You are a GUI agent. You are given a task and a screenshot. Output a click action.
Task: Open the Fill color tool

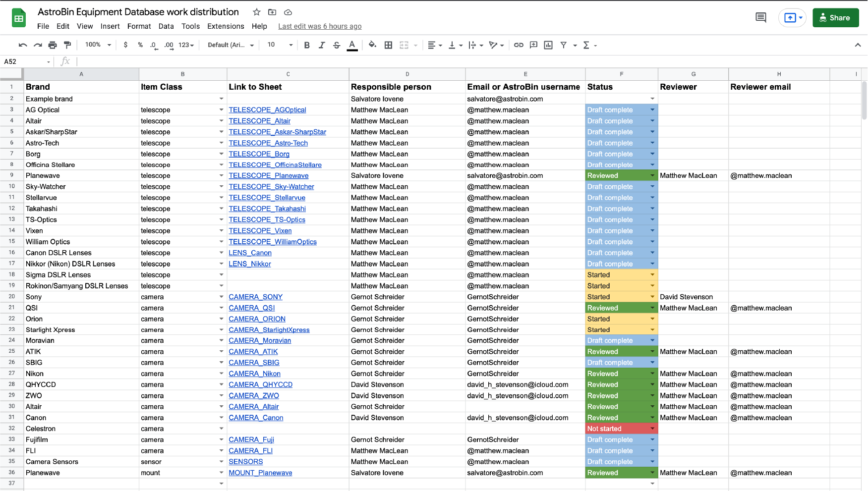point(372,45)
